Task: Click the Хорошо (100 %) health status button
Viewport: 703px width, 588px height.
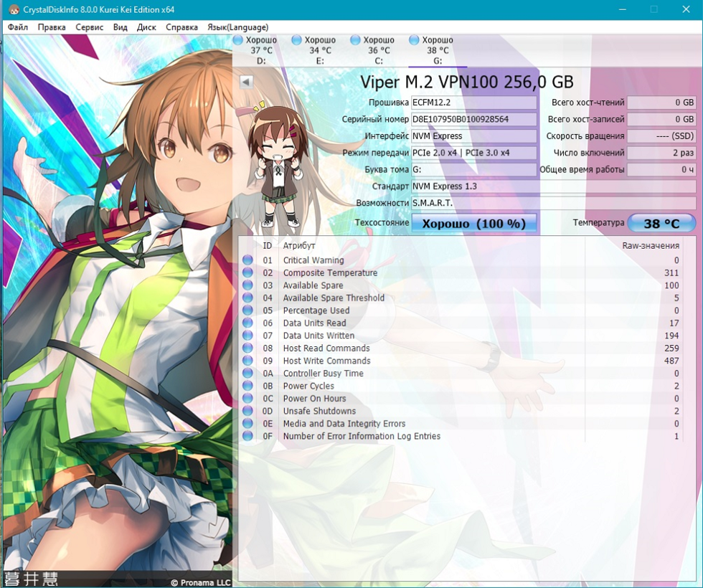Action: point(474,223)
